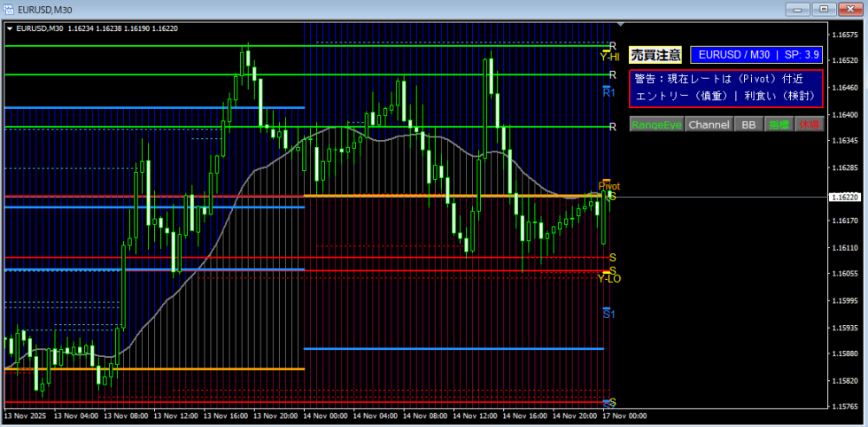
Task: Expand the EURUSD,M30 chart arrow menu
Action: click(x=10, y=28)
